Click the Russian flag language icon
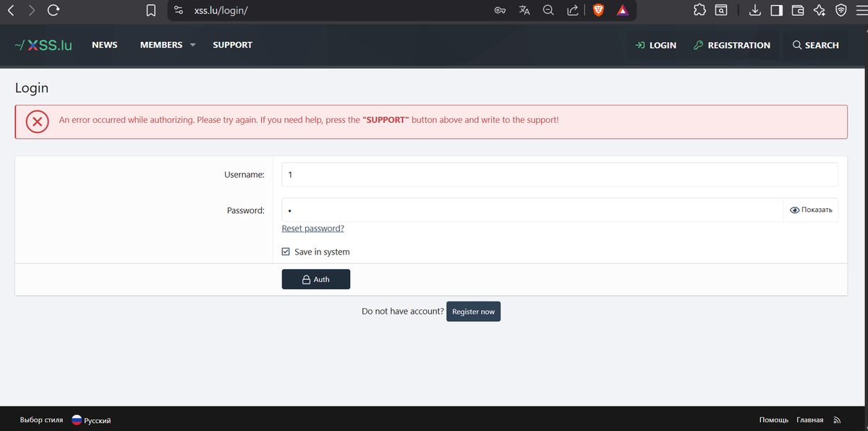The image size is (868, 431). [x=77, y=419]
